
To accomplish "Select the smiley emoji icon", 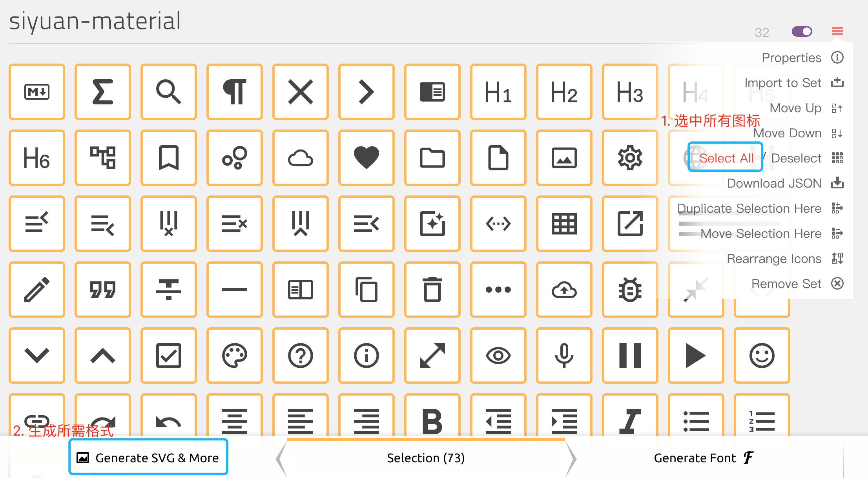I will point(762,356).
